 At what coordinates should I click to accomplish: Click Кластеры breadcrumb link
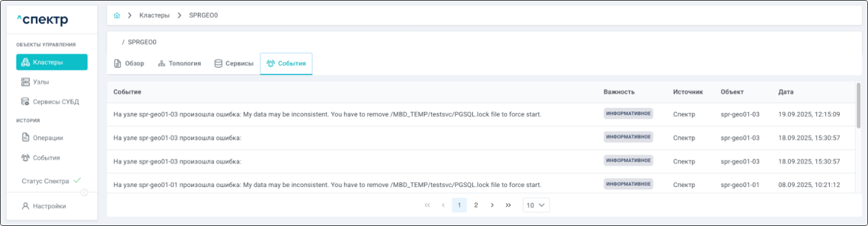[x=154, y=15]
